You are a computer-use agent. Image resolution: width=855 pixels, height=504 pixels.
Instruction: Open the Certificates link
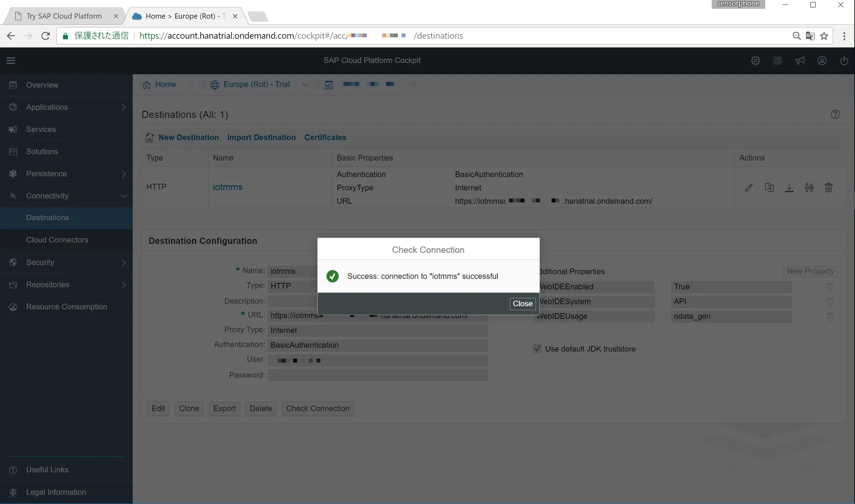[325, 137]
